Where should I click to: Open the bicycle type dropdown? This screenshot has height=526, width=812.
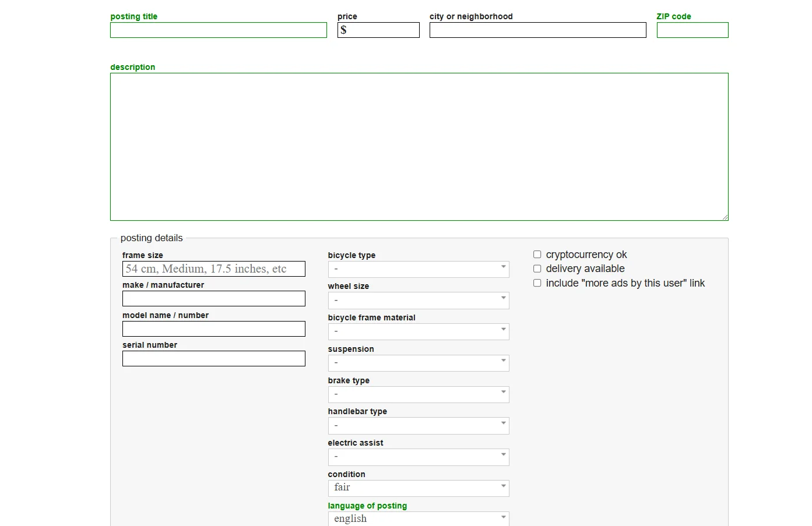[418, 269]
